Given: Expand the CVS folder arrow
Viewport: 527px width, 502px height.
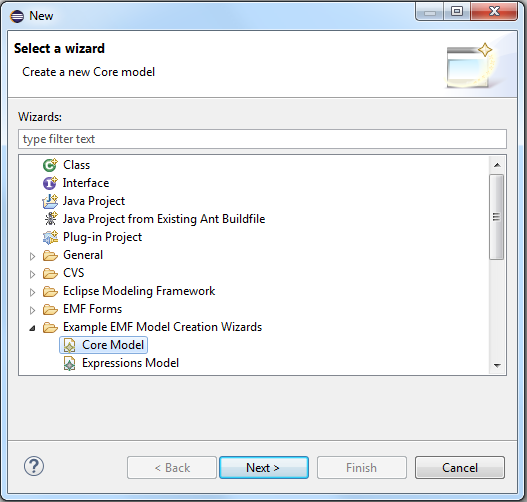Looking at the screenshot, I should (32, 275).
